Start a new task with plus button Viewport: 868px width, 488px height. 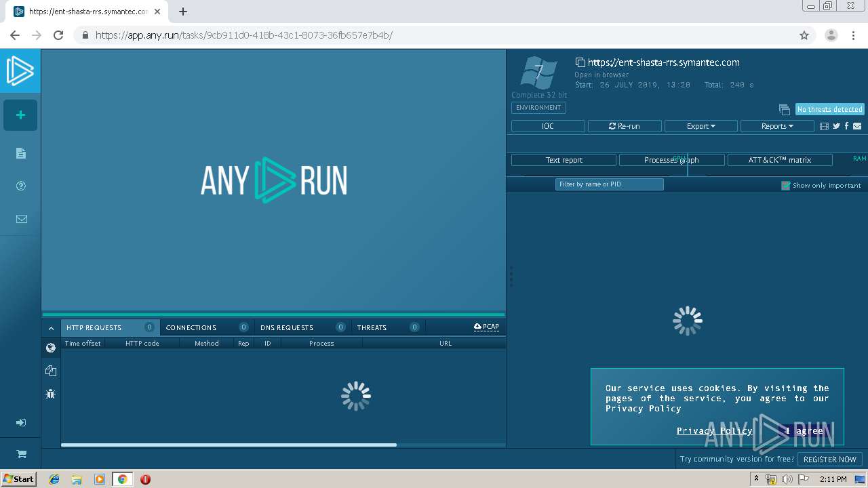(x=20, y=115)
